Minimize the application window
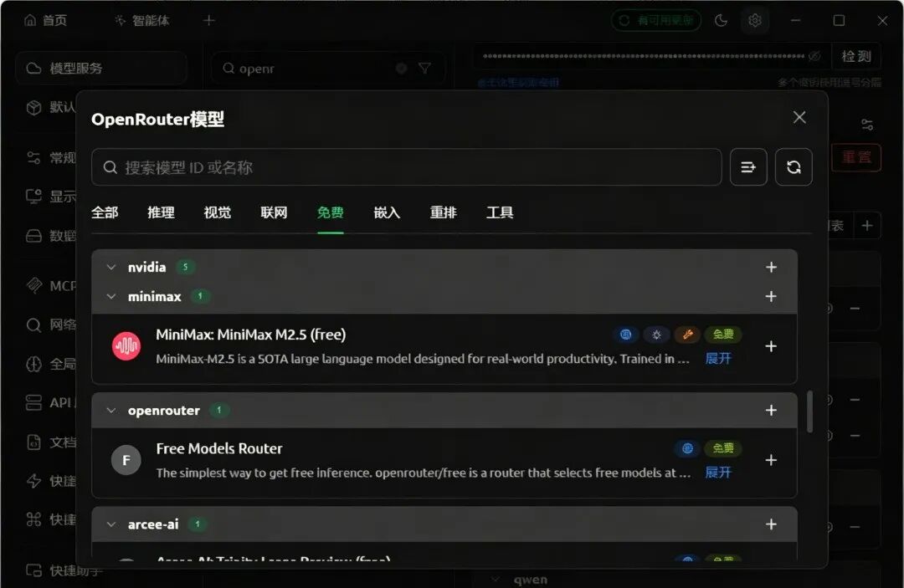This screenshot has height=588, width=904. (x=796, y=21)
